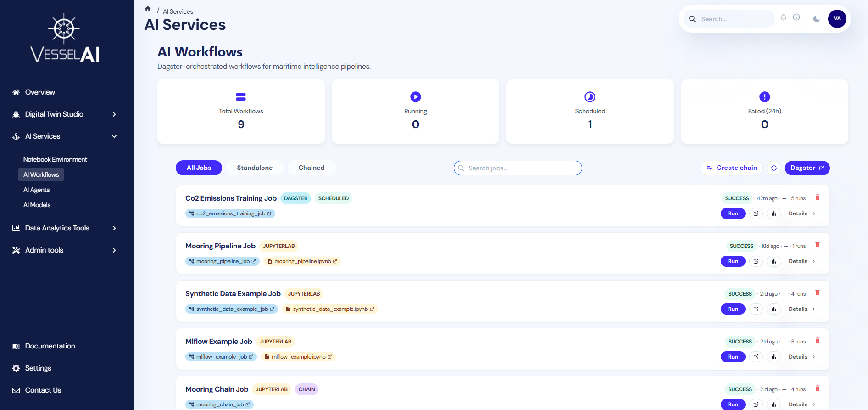View Mooring Chain job statistics chart icon
This screenshot has width=868, height=410.
click(x=774, y=404)
